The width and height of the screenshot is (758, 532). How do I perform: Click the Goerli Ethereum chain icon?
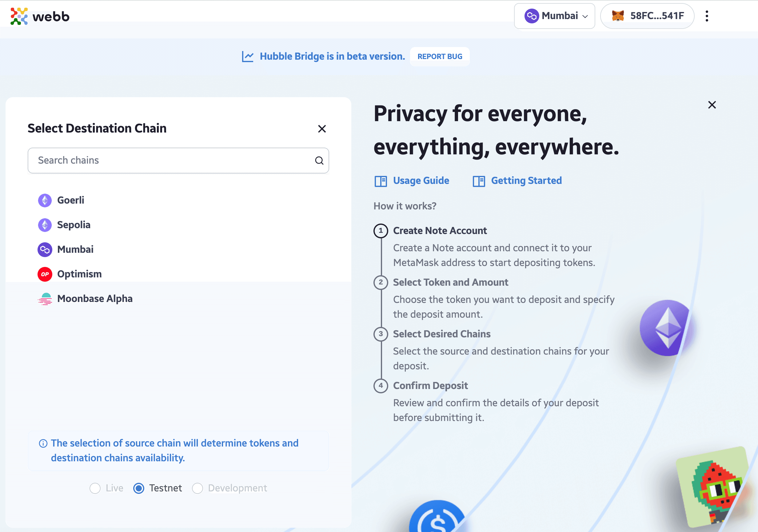(x=45, y=200)
